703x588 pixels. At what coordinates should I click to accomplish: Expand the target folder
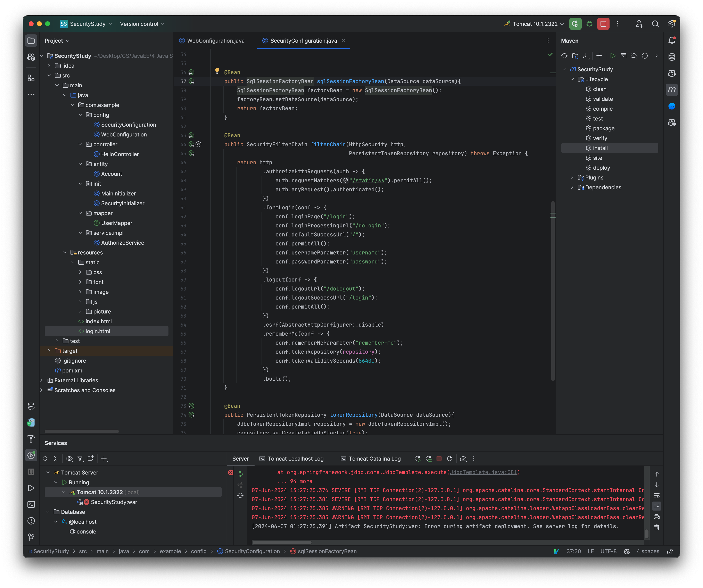tap(49, 351)
